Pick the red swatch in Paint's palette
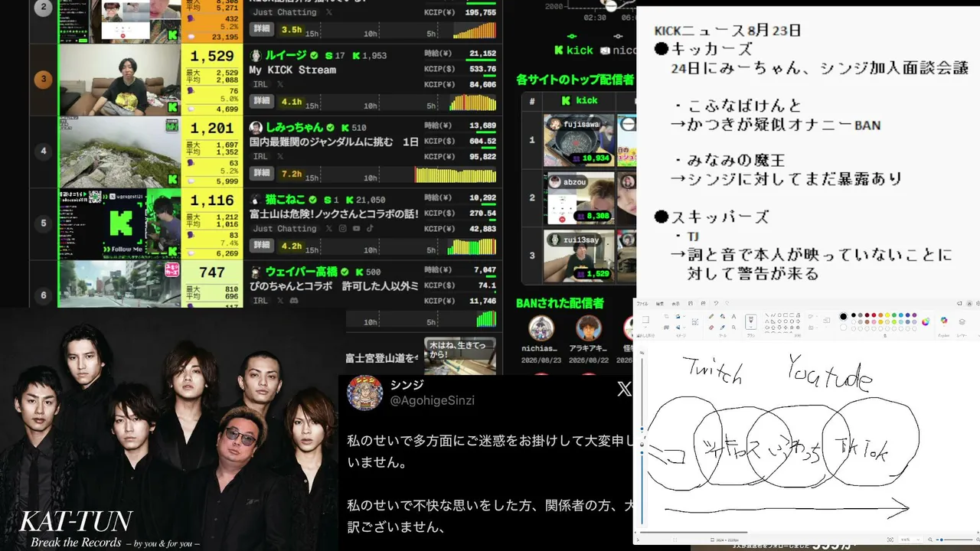Screen dimensions: 980x551 pyautogui.click(x=874, y=315)
